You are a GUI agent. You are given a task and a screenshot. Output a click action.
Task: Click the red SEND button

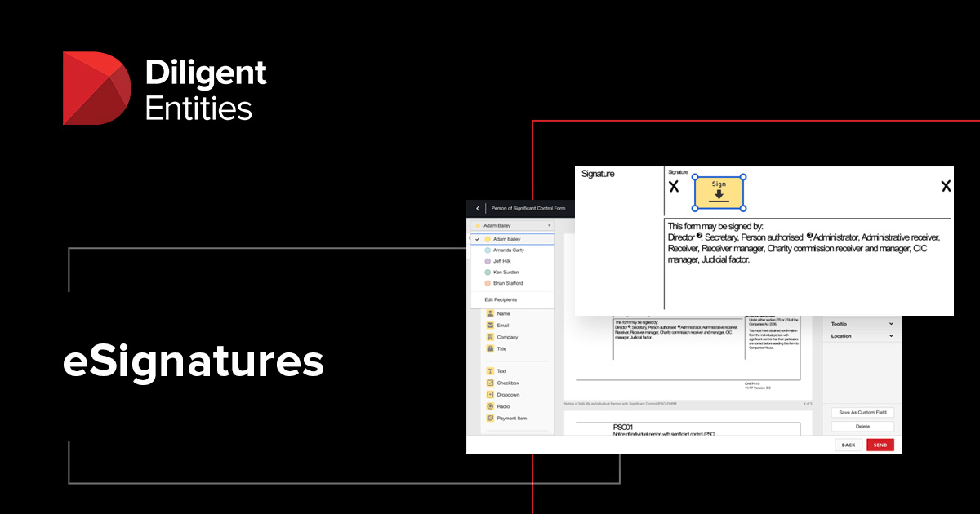coord(880,445)
